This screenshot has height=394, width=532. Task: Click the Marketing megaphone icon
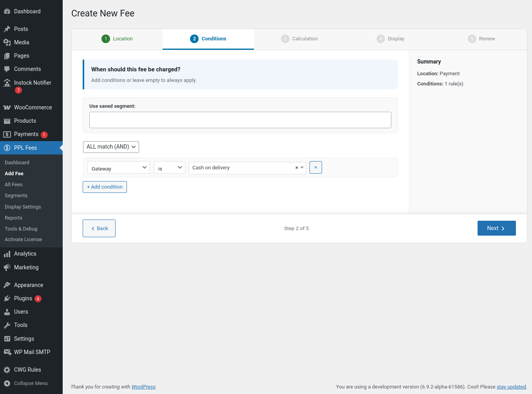7,267
